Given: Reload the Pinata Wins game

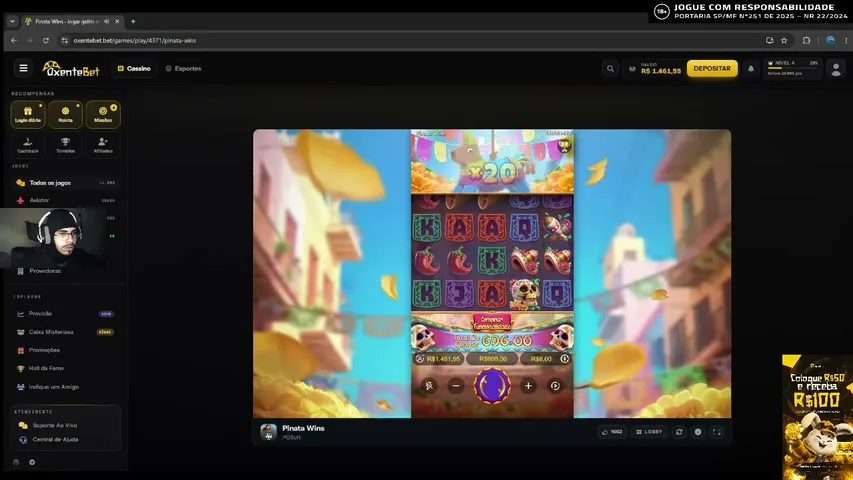Looking at the screenshot, I should click(x=679, y=432).
